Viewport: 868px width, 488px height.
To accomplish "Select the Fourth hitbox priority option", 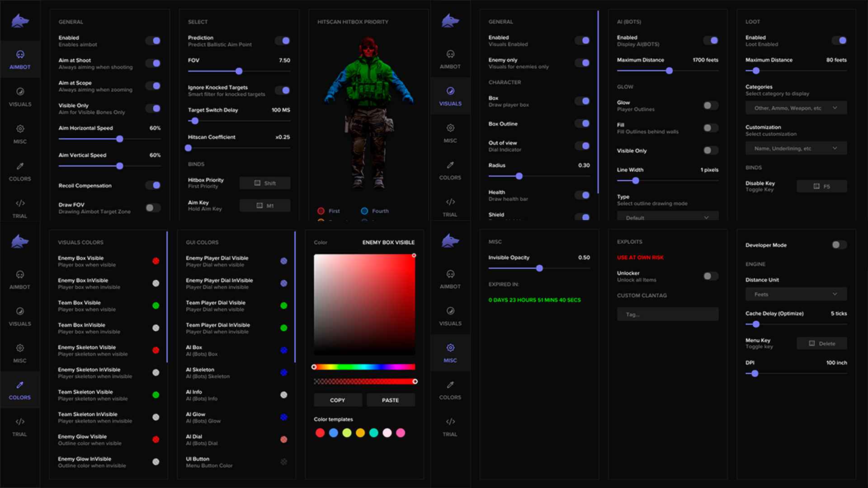I will click(364, 211).
